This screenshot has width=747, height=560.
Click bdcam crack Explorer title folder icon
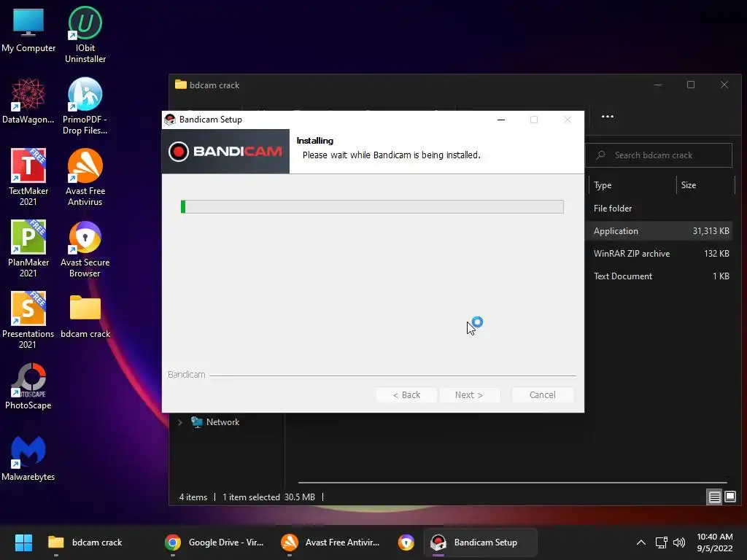pos(181,85)
